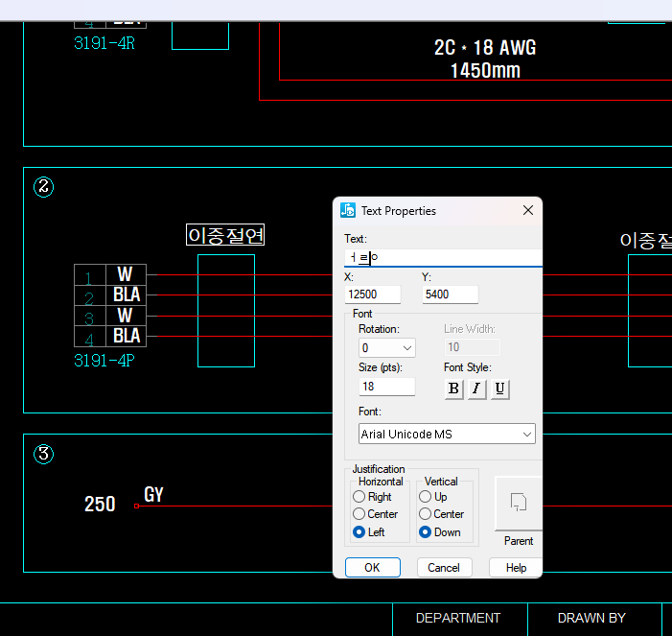Viewport: 672px width, 636px height.
Task: Select Up vertical justification
Action: [x=426, y=497]
